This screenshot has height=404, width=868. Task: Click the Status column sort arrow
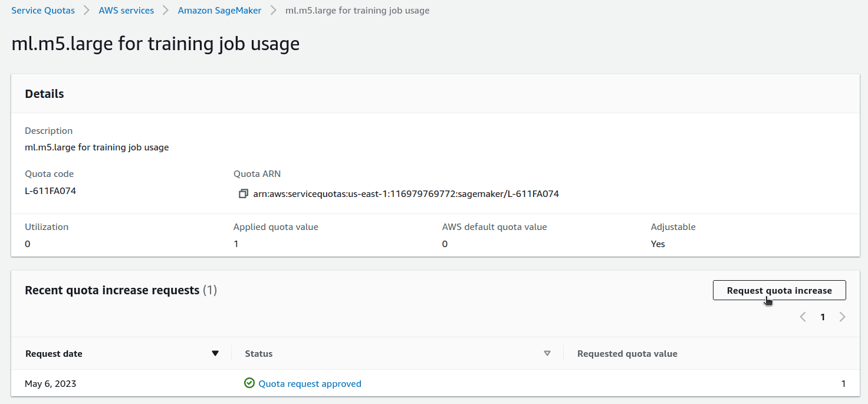[547, 353]
